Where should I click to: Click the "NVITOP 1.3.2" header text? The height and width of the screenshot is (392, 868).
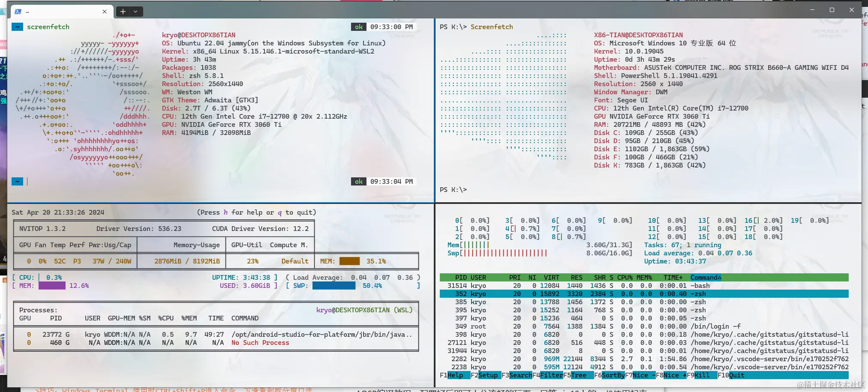[42, 229]
